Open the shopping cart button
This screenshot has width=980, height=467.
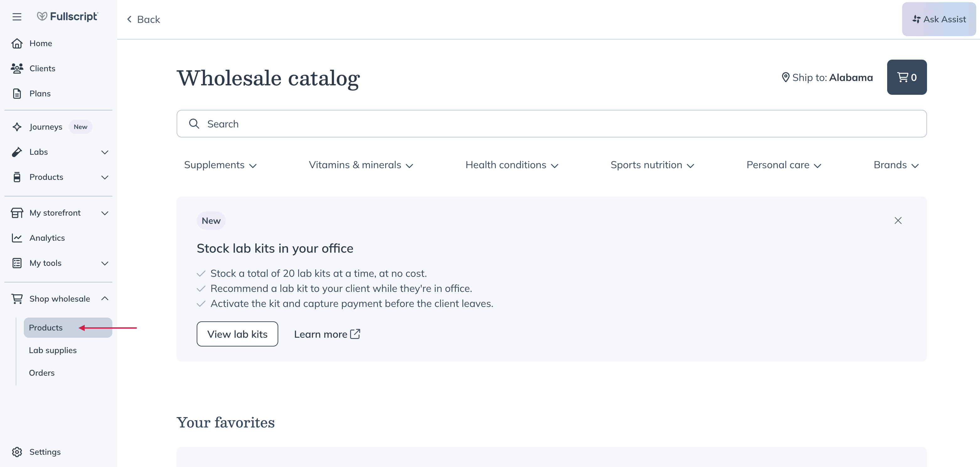coord(907,77)
